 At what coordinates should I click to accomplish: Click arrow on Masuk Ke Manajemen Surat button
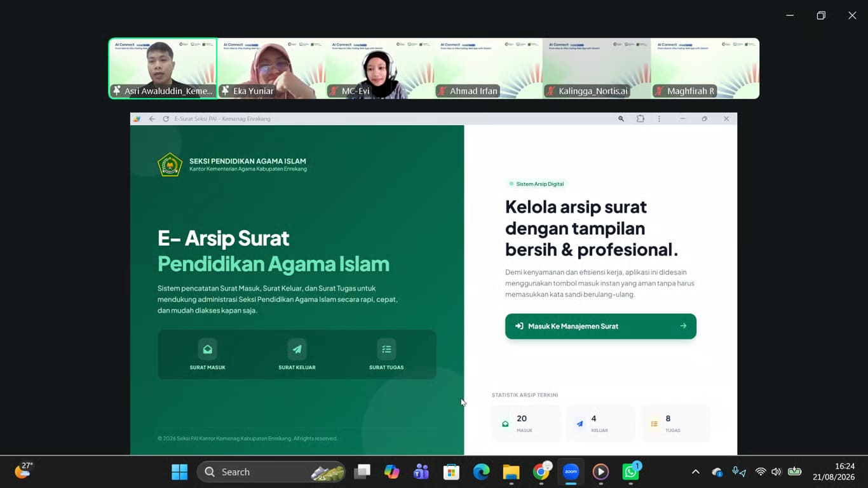click(683, 326)
